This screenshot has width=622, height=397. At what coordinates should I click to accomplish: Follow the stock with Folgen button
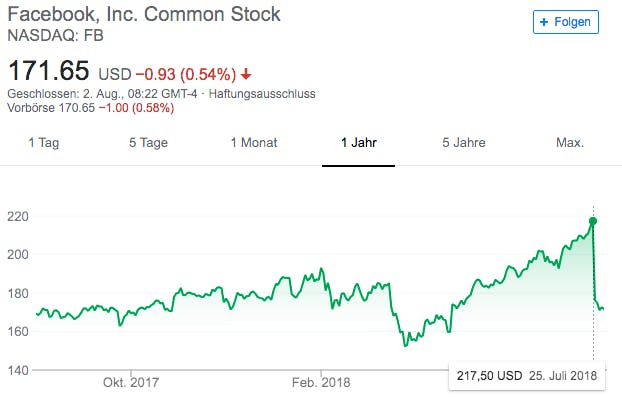click(566, 22)
